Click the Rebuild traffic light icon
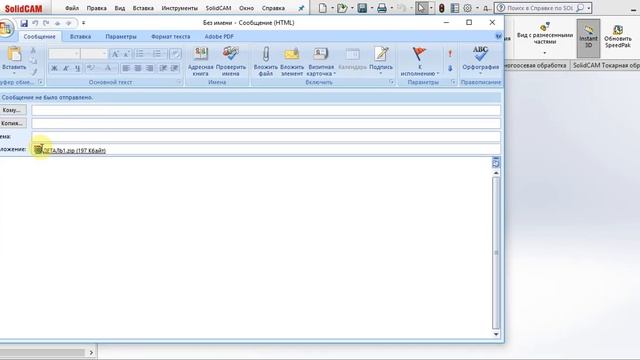This screenshot has height=360, width=640. (442, 8)
